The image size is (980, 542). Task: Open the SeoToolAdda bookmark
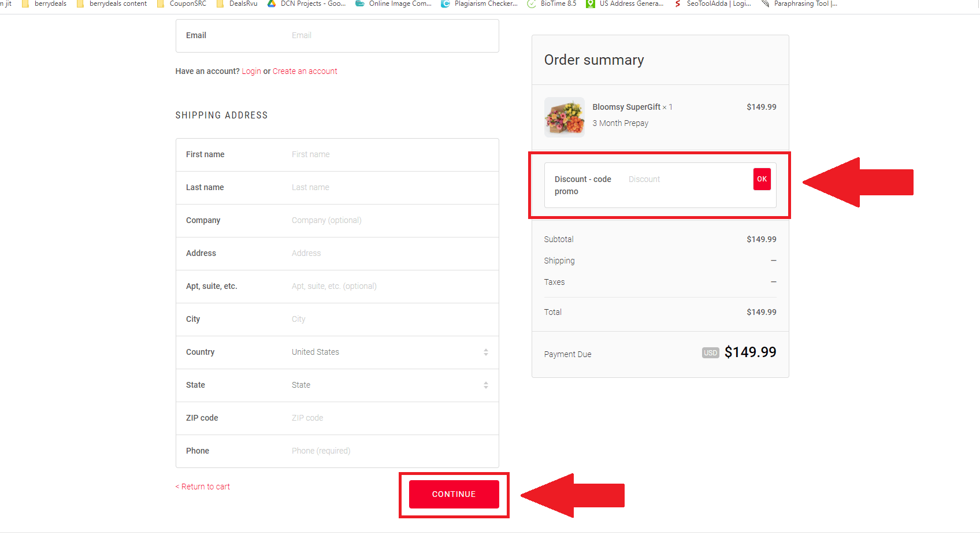[x=713, y=3]
